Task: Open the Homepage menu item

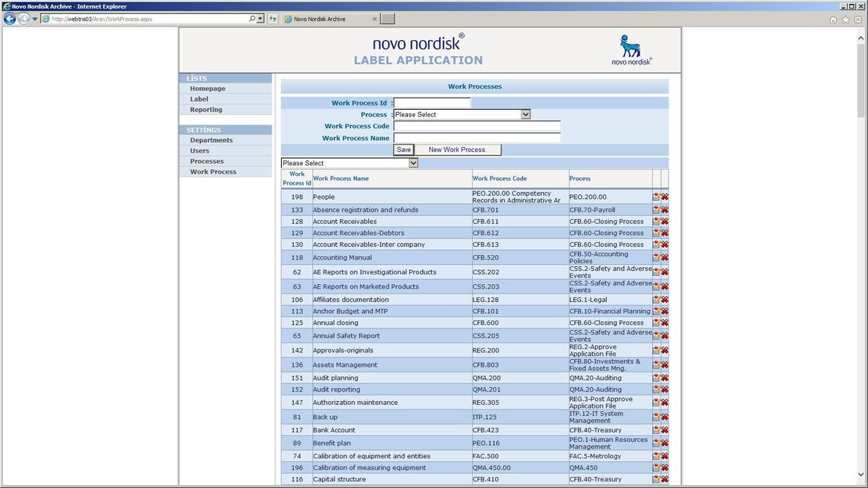Action: pyautogui.click(x=208, y=88)
